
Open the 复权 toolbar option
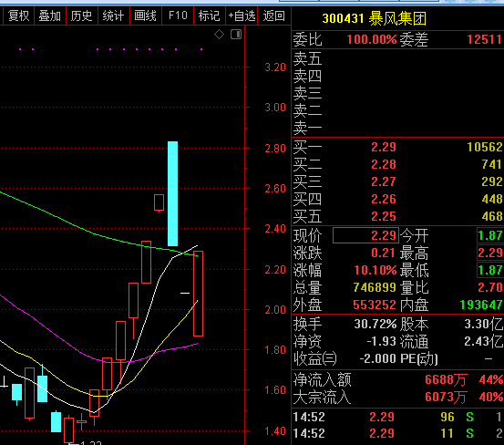(x=18, y=16)
